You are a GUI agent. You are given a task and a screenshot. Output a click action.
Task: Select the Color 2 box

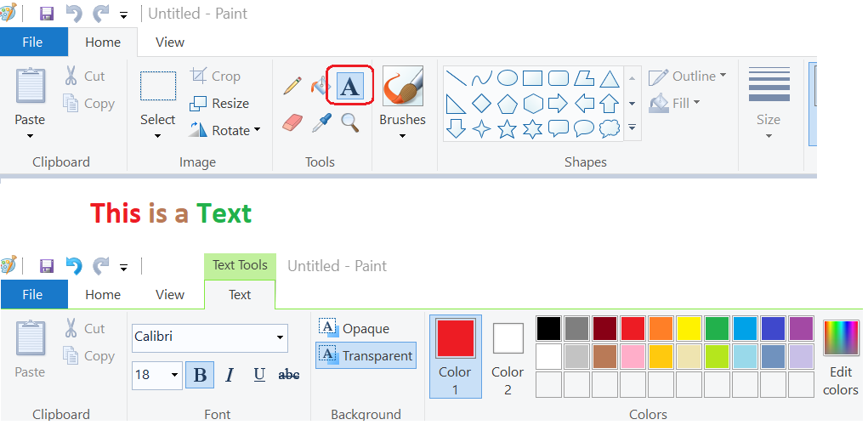point(508,357)
